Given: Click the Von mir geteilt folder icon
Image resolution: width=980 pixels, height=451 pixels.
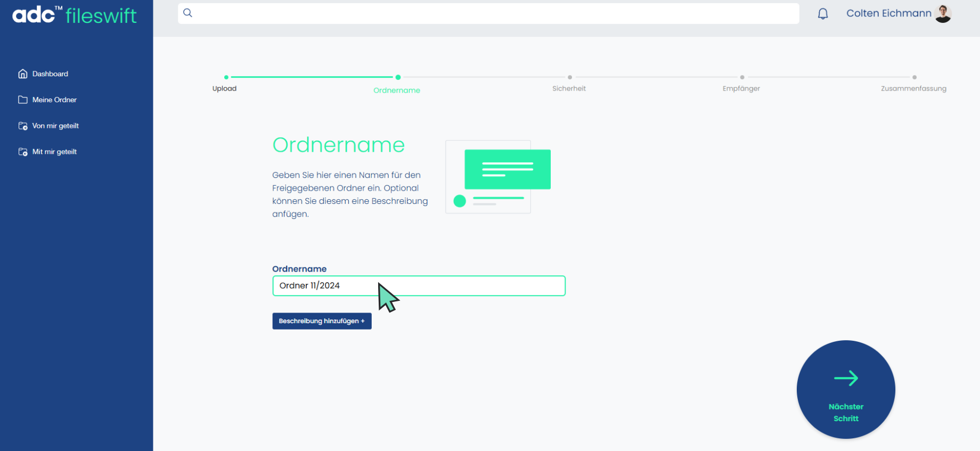Looking at the screenshot, I should tap(23, 126).
